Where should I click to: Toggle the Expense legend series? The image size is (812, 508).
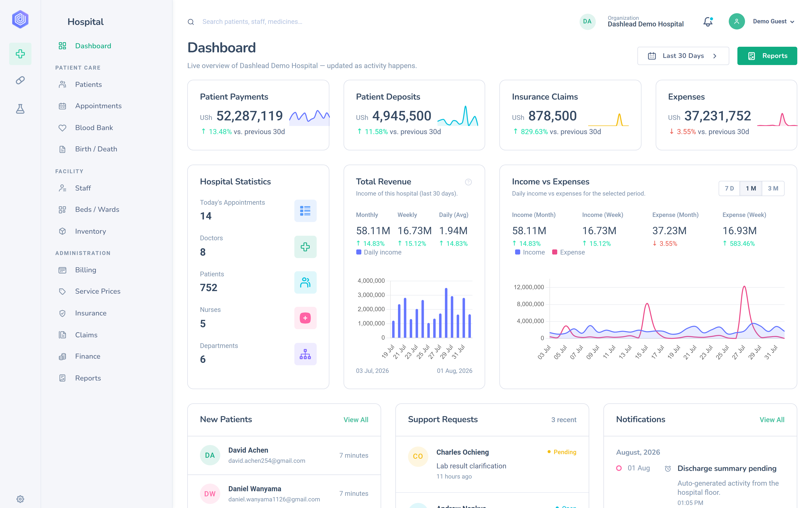568,252
